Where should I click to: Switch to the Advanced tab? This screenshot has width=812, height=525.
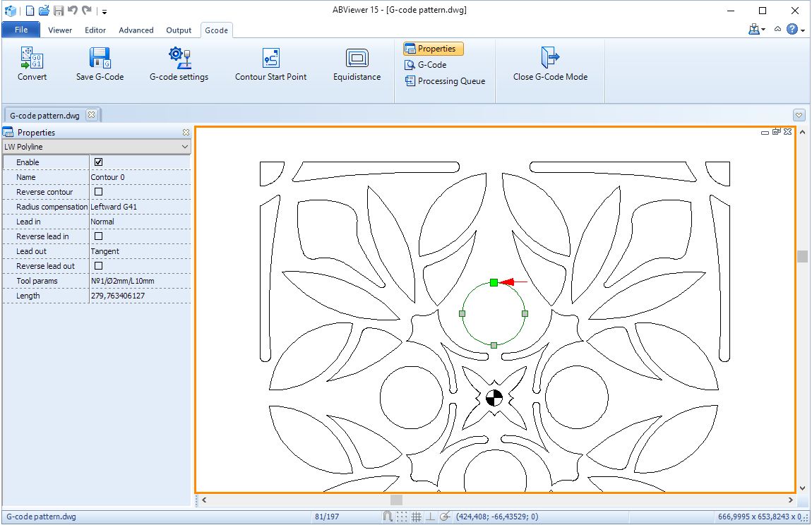coord(136,30)
